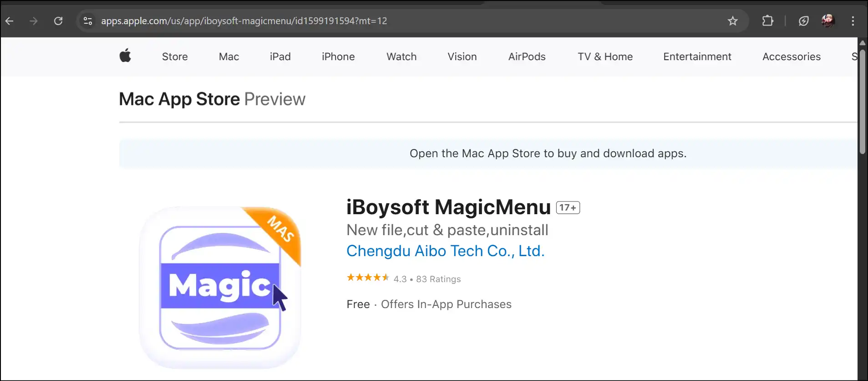
Task: Open the Accessories nav item
Action: pyautogui.click(x=792, y=57)
